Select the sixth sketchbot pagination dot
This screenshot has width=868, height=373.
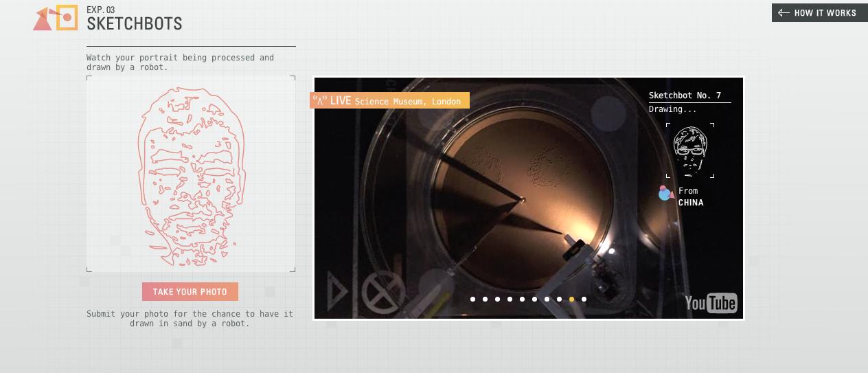tap(534, 299)
